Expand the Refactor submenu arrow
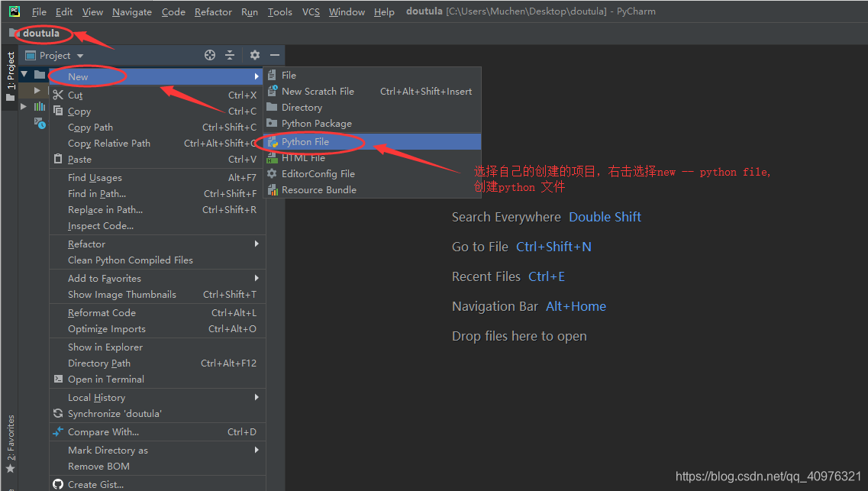This screenshot has width=868, height=491. coord(257,244)
